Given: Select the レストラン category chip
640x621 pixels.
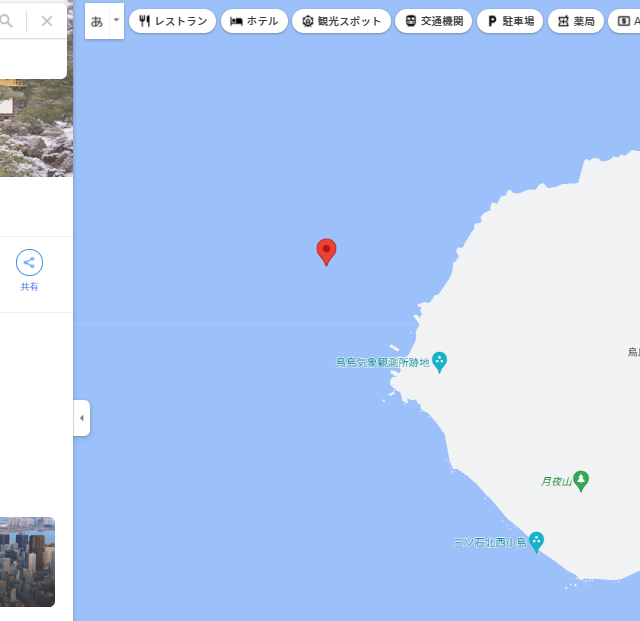Looking at the screenshot, I should coord(173,21).
